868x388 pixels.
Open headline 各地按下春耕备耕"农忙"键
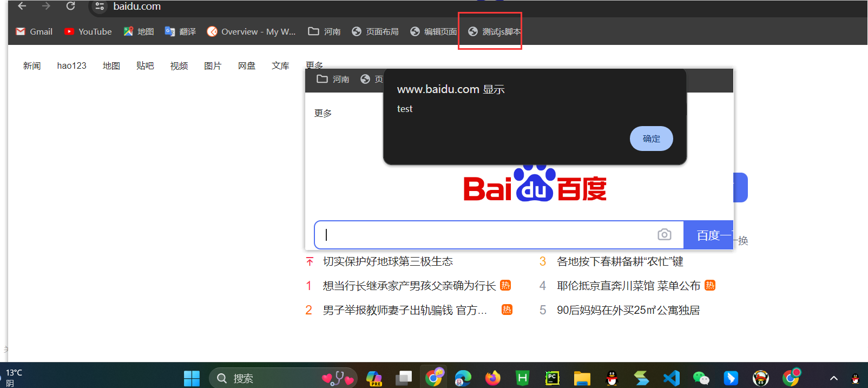coord(620,261)
